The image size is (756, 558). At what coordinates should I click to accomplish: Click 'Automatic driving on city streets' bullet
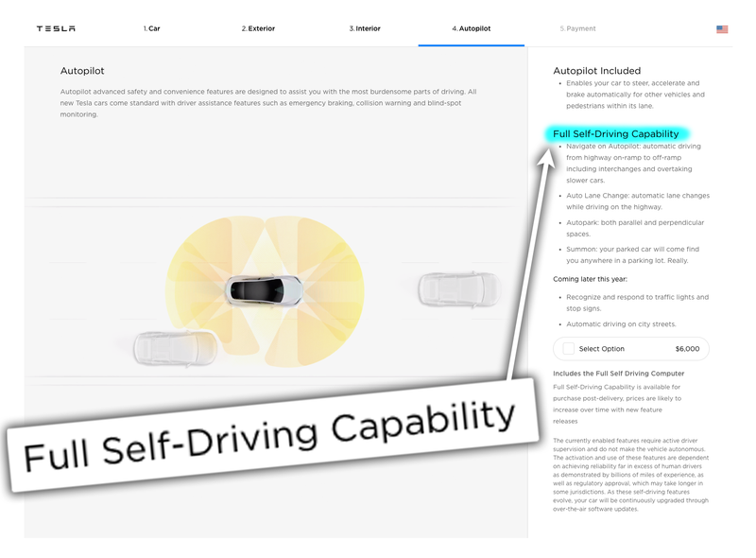tap(621, 323)
